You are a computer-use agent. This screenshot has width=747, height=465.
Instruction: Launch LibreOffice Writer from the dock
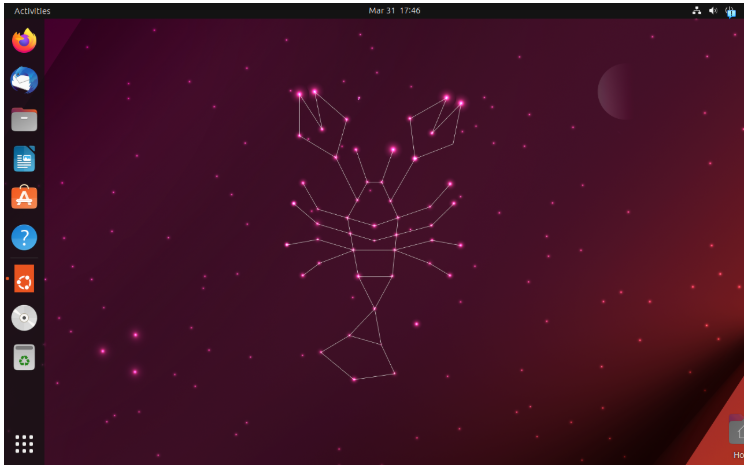tap(24, 159)
